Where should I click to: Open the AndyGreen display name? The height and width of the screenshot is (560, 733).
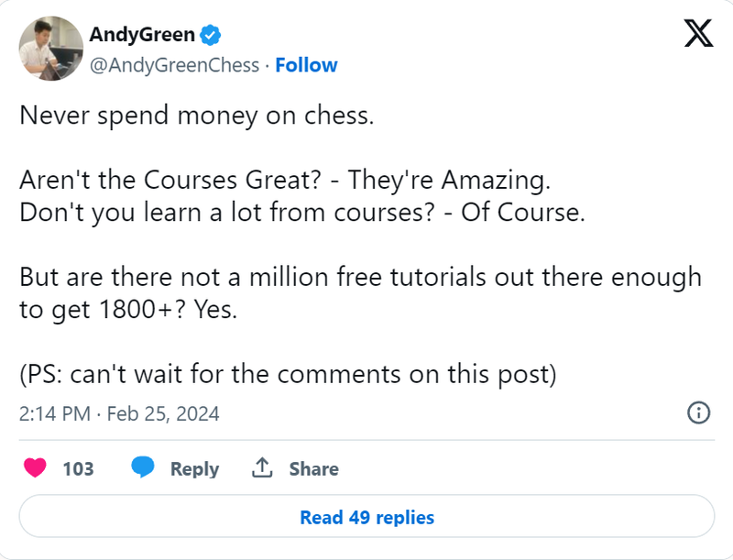tap(142, 36)
